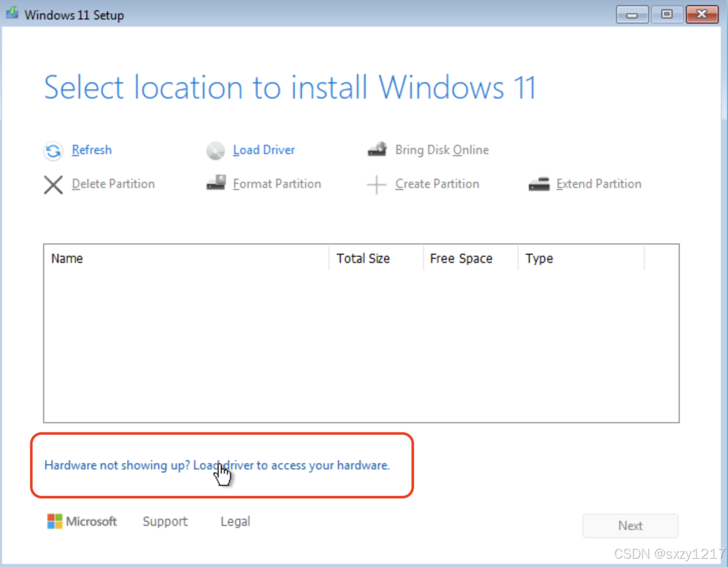
Task: Maximize the Windows 11 Setup window
Action: [667, 14]
